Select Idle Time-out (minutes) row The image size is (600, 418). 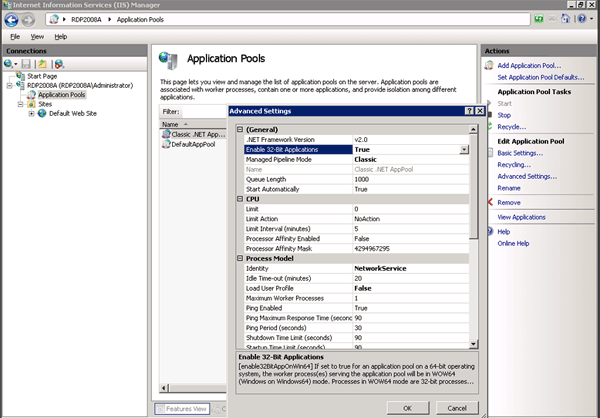356,278
